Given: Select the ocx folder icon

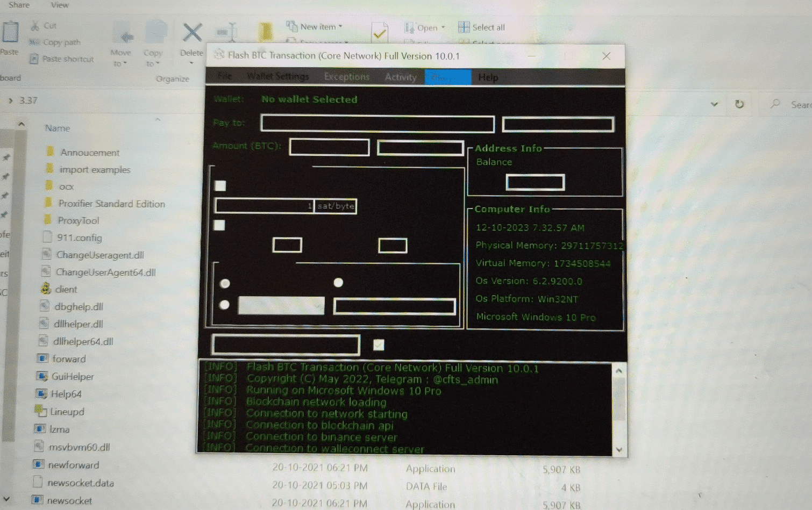Looking at the screenshot, I should coord(49,186).
